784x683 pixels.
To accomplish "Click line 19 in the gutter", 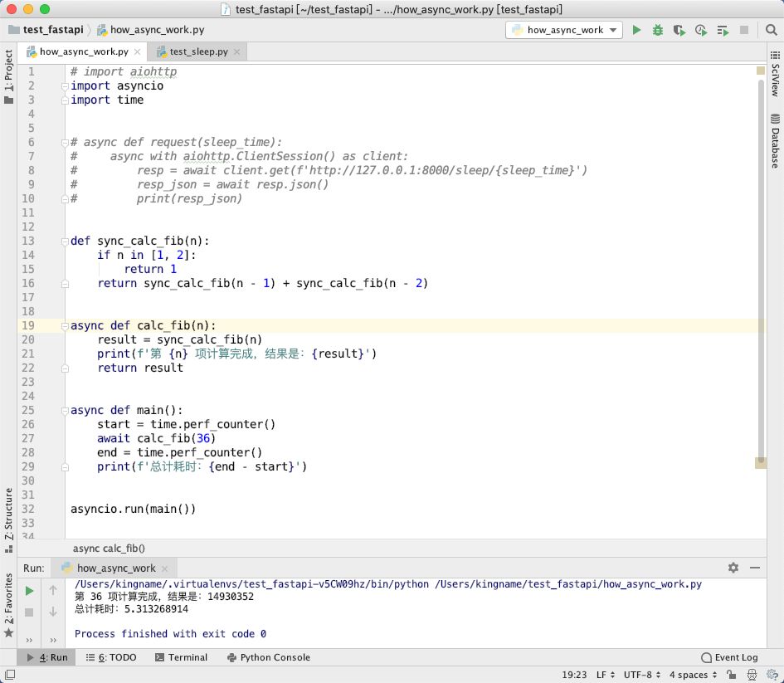I will tap(28, 326).
